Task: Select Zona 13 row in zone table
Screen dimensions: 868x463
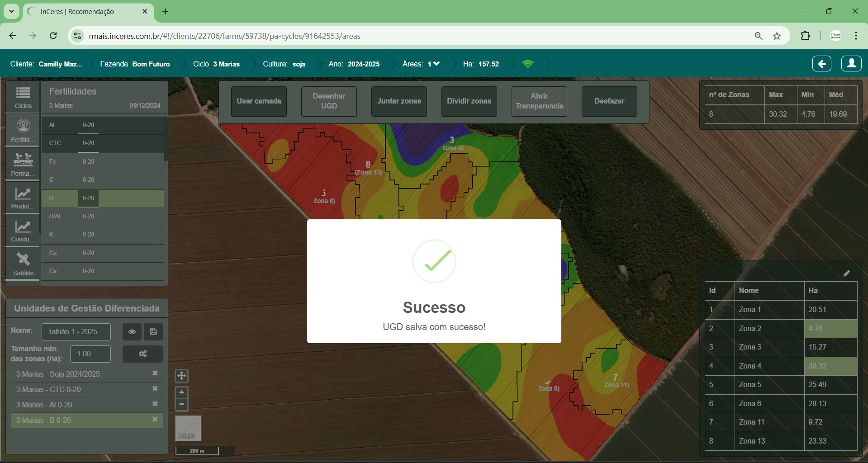Action: click(781, 441)
